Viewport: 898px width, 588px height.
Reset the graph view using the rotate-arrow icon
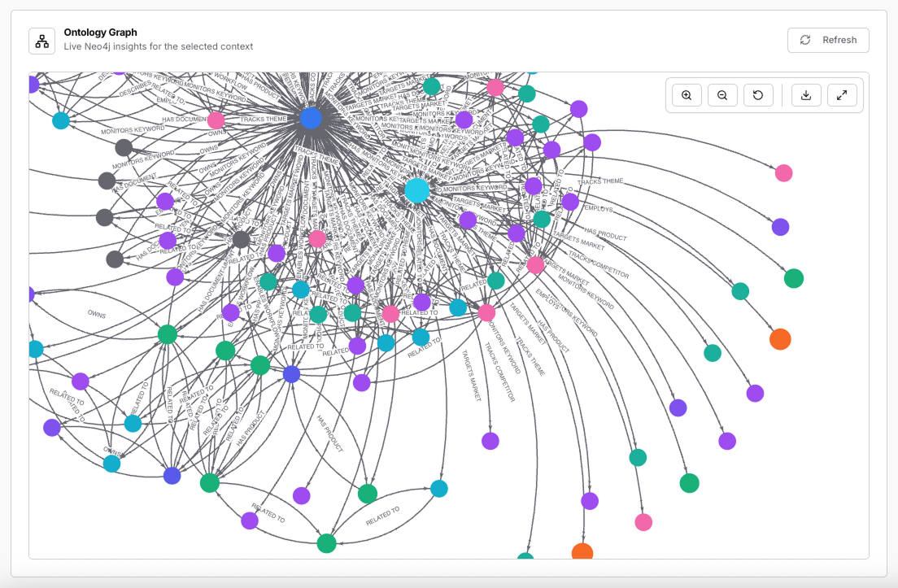[x=758, y=95]
